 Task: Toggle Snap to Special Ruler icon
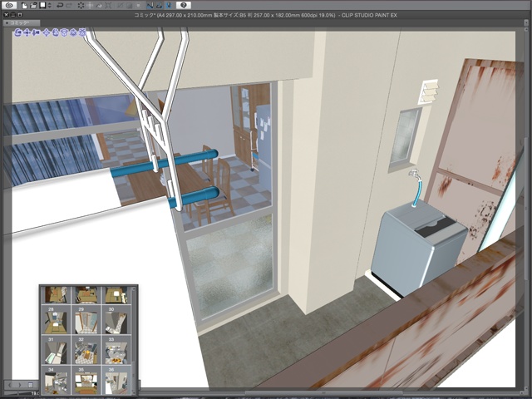click(159, 5)
